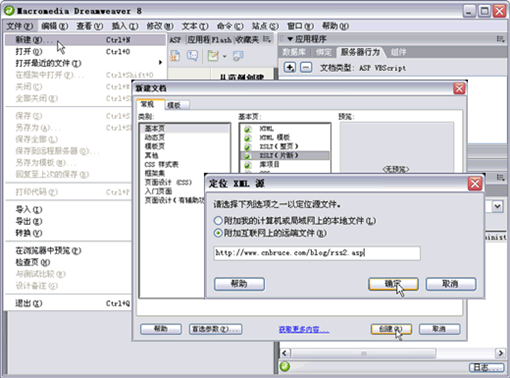The height and width of the screenshot is (378, 510).
Task: Open the combo box arrow on the right panel
Action: pos(497,206)
